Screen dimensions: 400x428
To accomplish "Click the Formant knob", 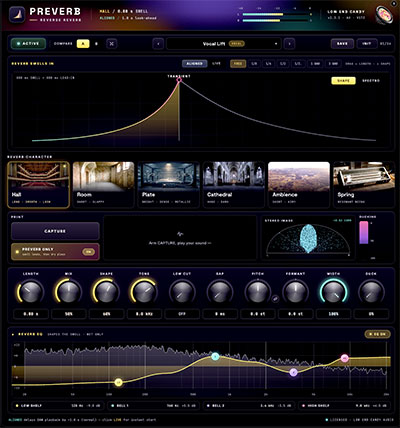I will [296, 292].
